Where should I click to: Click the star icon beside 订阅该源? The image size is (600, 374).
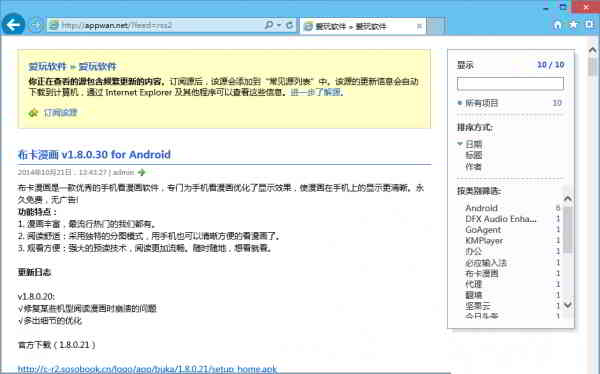(x=34, y=113)
